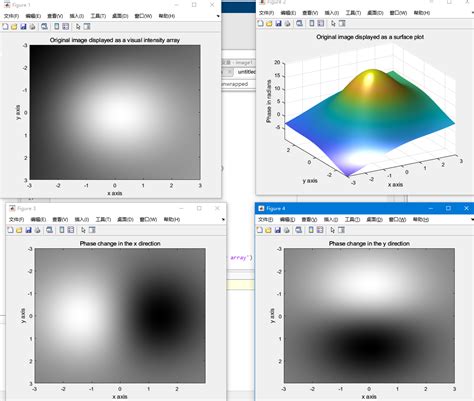Expand the dock arrow in Figure 3 menu bar
Viewport: 474px width, 401px height.
(x=223, y=219)
